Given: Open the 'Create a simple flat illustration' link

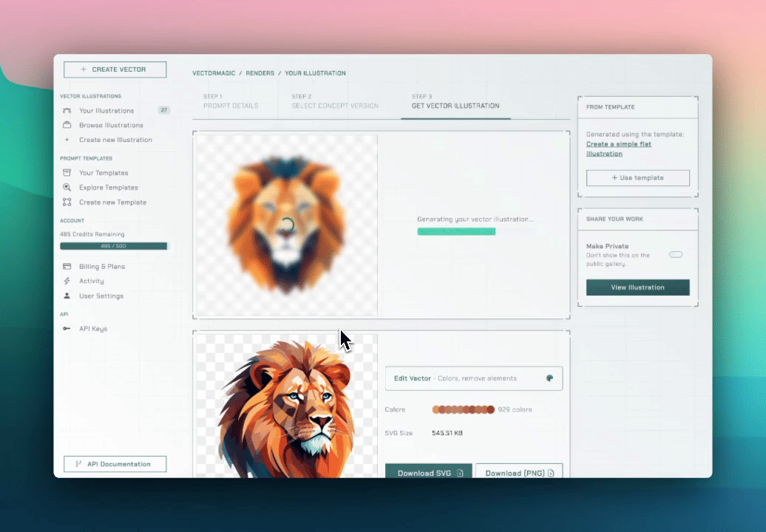Looking at the screenshot, I should tap(618, 149).
